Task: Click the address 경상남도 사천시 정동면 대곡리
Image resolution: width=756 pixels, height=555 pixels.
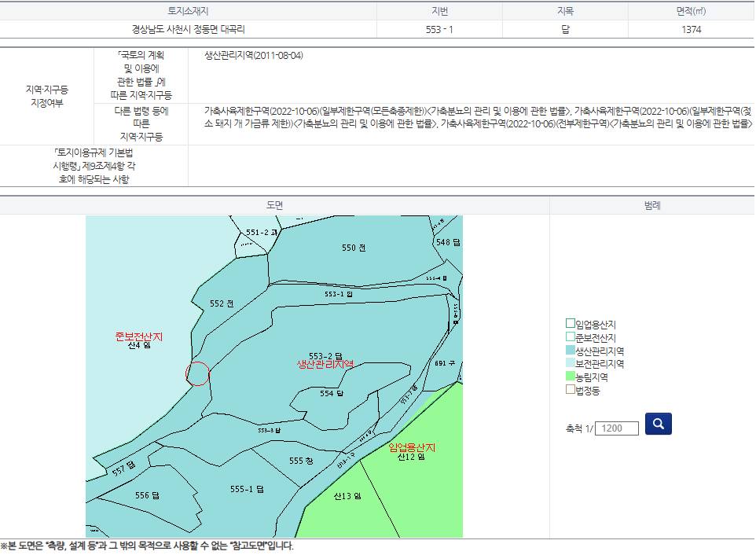Action: coord(189,29)
